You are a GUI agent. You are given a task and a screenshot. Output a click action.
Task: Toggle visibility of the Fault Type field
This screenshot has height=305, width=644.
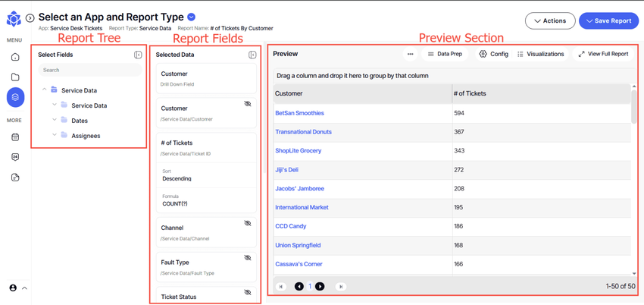point(247,258)
